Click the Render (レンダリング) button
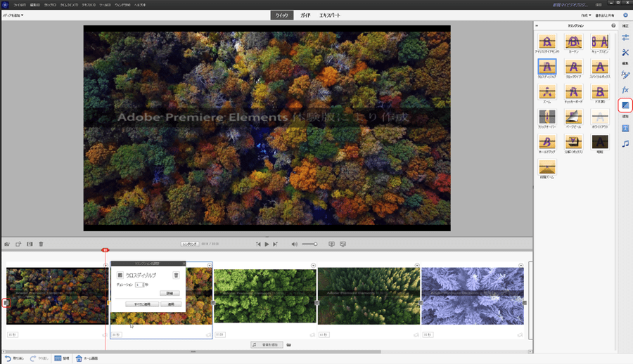This screenshot has height=364, width=633. click(x=190, y=244)
